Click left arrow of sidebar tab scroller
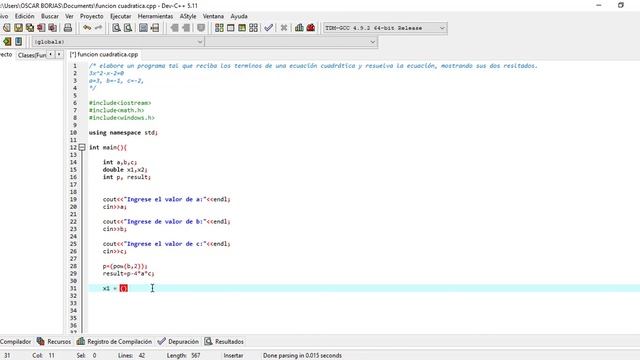This screenshot has height=360, width=640. click(x=51, y=54)
